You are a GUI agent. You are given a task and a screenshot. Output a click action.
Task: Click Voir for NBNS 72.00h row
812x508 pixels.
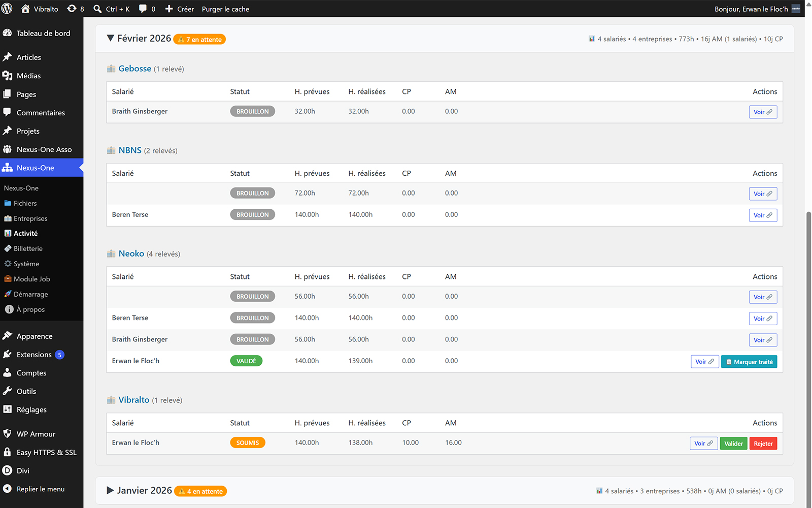coord(763,194)
